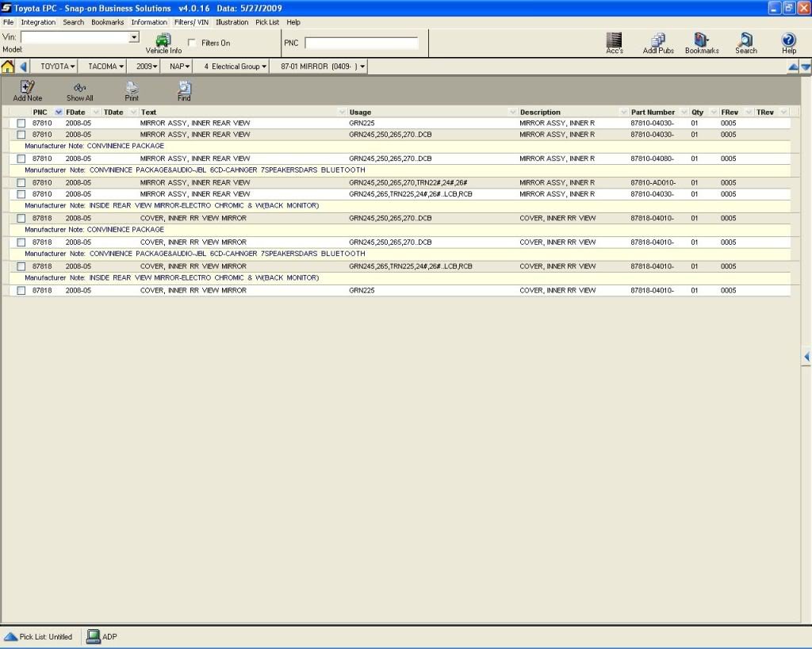Open the 2009 year dropdown
This screenshot has height=649, width=812.
click(x=147, y=67)
